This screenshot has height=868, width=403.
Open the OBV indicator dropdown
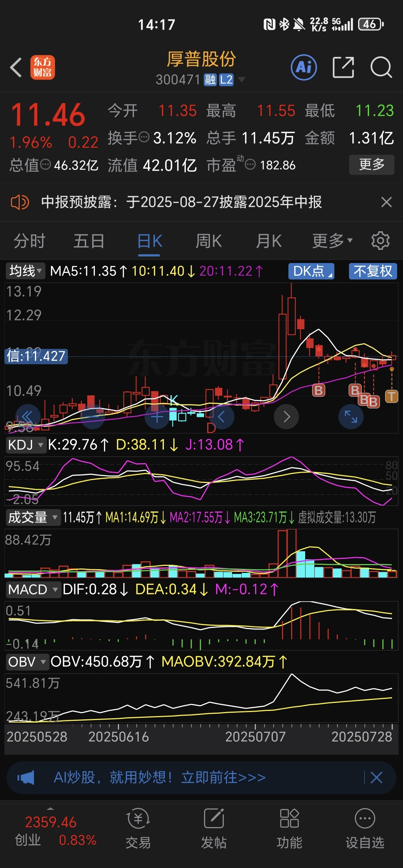(27, 662)
